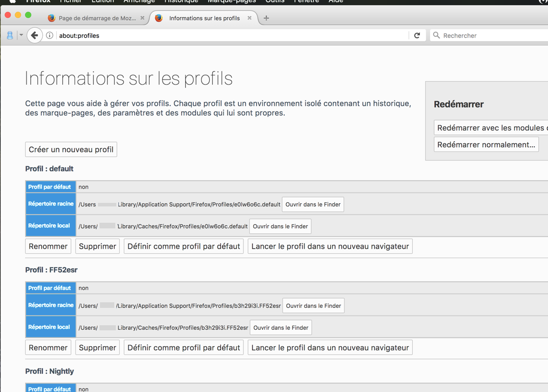The height and width of the screenshot is (392, 548).
Task: Open dropdown arrow next to identity icon
Action: 21,35
